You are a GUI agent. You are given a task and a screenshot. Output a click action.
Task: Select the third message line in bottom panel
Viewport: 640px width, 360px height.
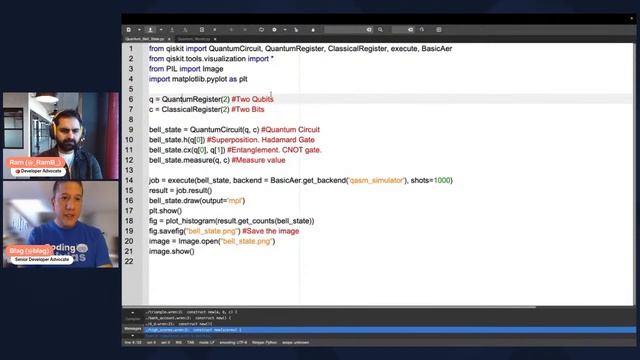(x=178, y=324)
